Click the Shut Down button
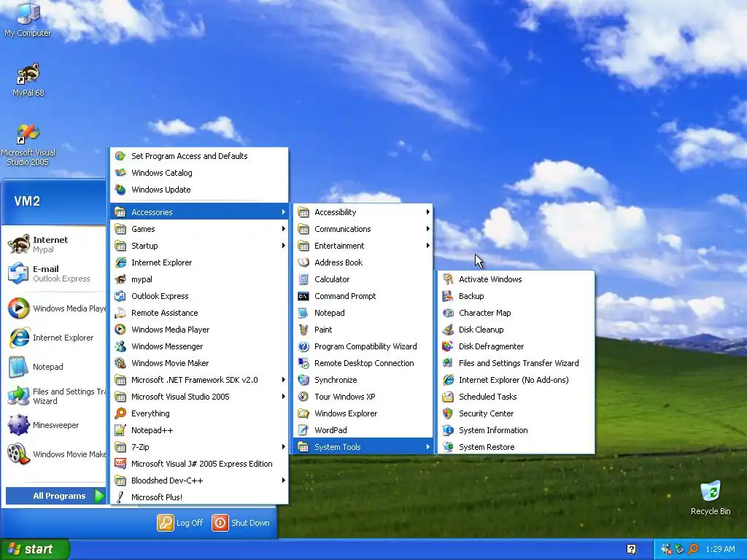 coord(241,523)
